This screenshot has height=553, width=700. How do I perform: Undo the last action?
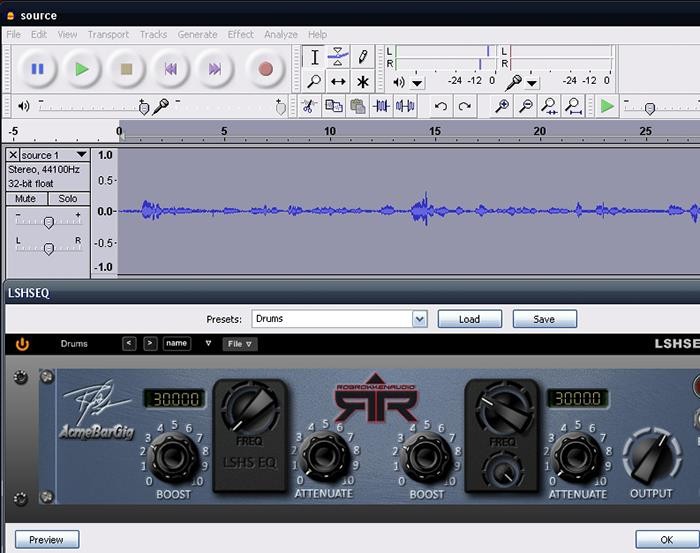click(440, 106)
